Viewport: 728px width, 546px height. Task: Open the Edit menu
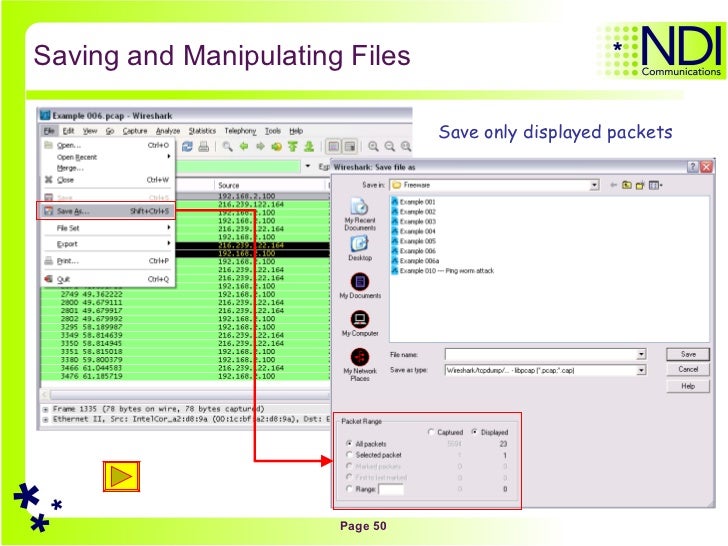coord(68,131)
